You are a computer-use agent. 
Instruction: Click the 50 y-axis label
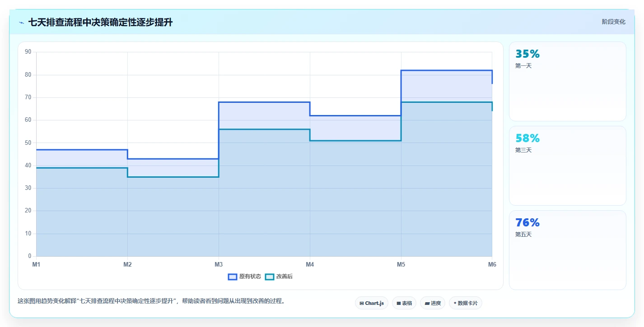coord(28,143)
